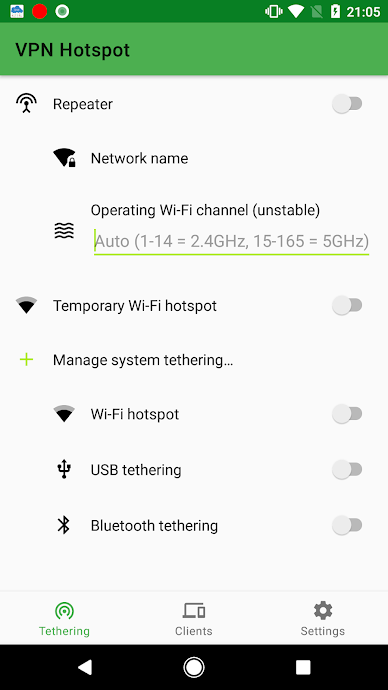
Task: Enable the Repeater switch
Action: [x=347, y=104]
